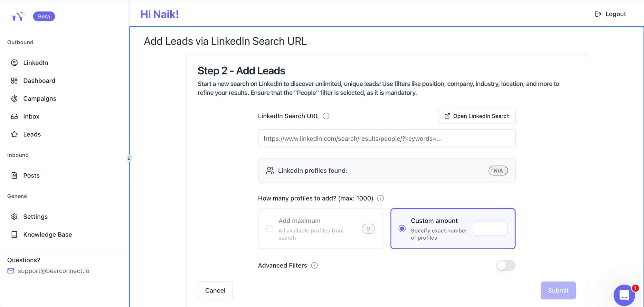Open the Dashboard menu item
Viewport: 644px width, 307px height.
click(x=39, y=81)
